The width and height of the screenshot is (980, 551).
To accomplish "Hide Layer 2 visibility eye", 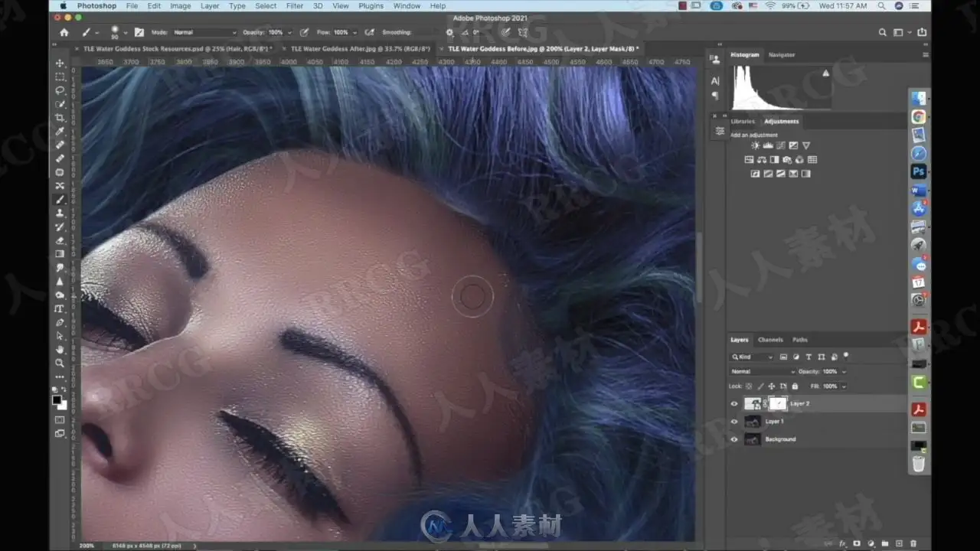I will [x=734, y=403].
